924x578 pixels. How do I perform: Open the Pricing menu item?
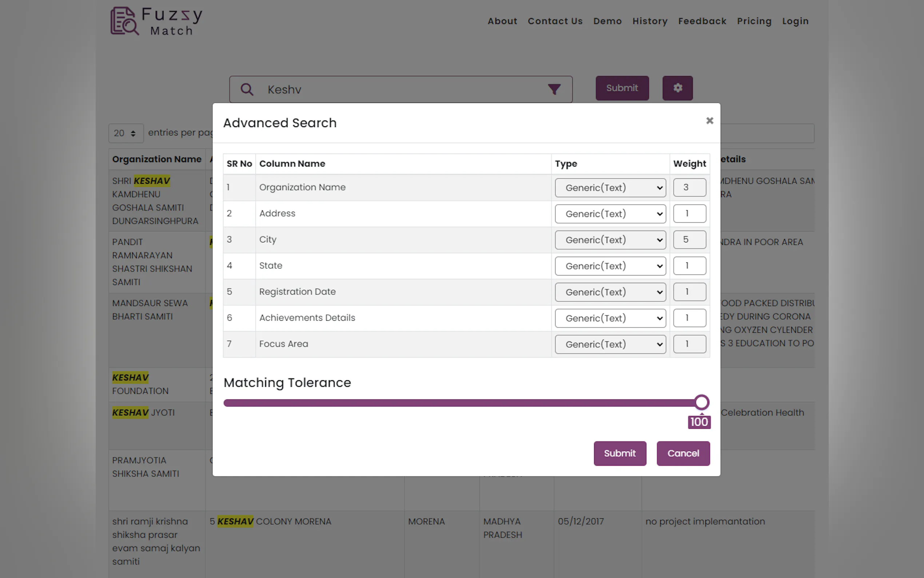tap(754, 21)
